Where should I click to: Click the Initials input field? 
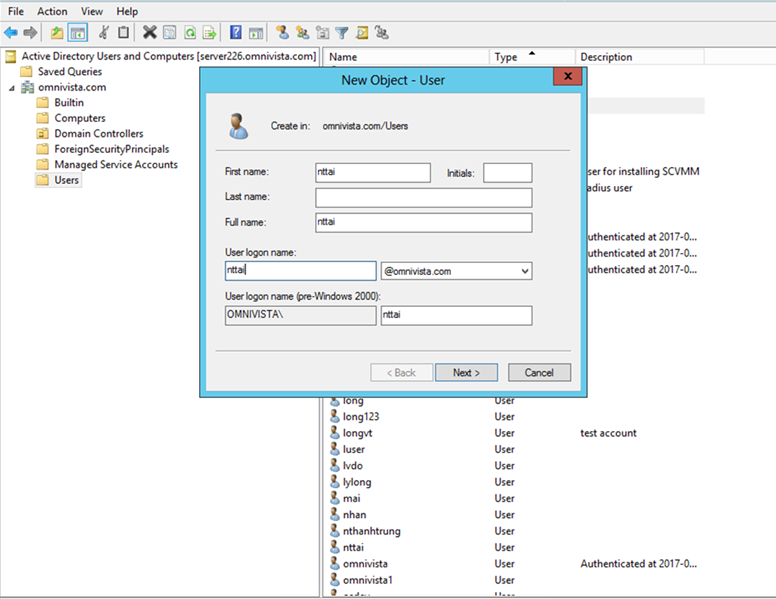click(x=508, y=173)
